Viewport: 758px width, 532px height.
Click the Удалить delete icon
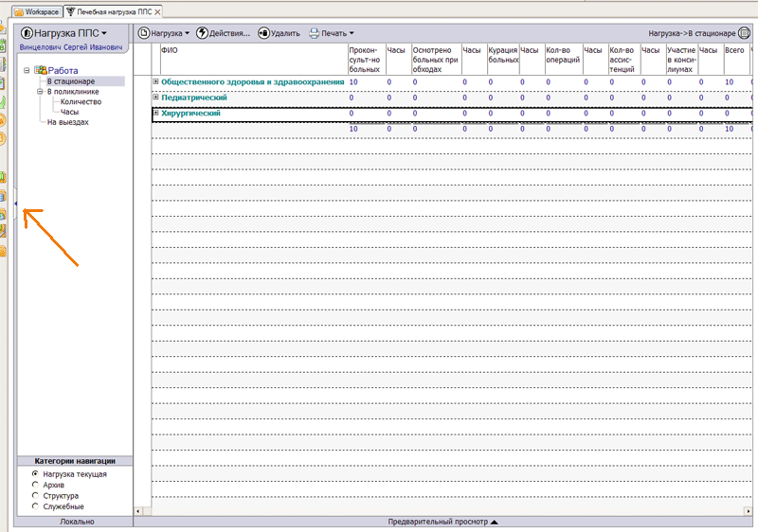262,33
